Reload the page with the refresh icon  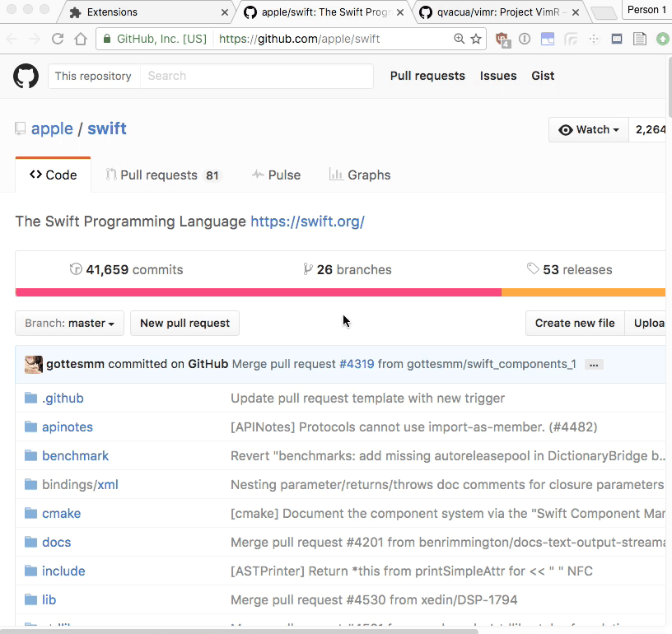tap(58, 39)
